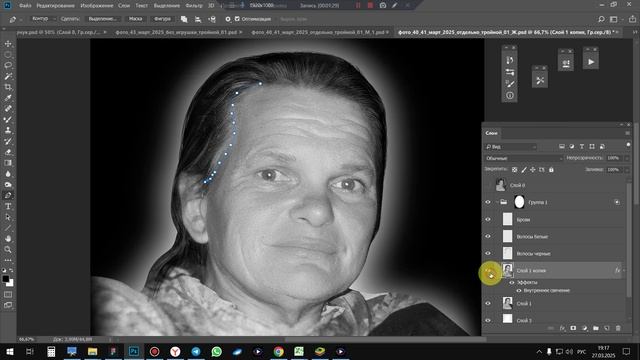
Task: Select the History Brush tool
Action: pos(8,141)
